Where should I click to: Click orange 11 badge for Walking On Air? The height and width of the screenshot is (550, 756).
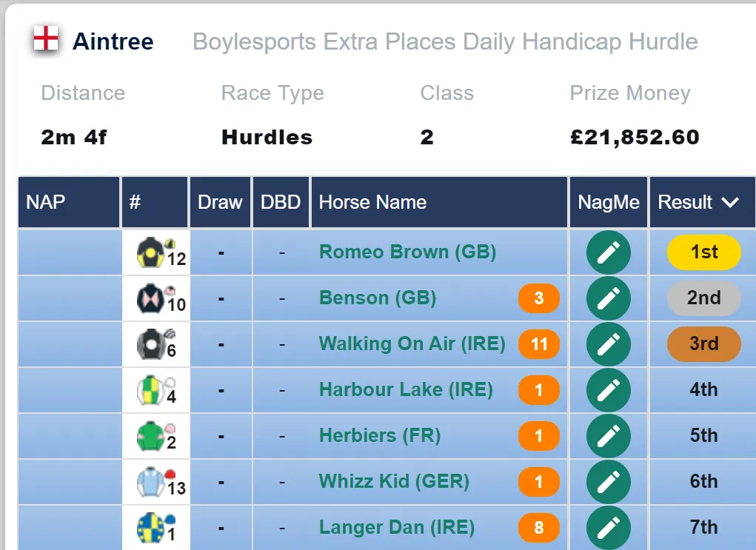click(539, 344)
